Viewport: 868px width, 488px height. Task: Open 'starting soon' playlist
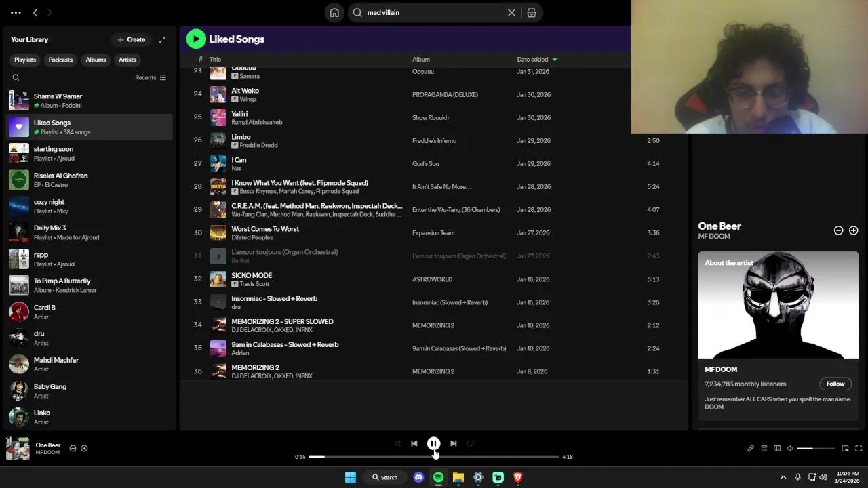(x=90, y=153)
